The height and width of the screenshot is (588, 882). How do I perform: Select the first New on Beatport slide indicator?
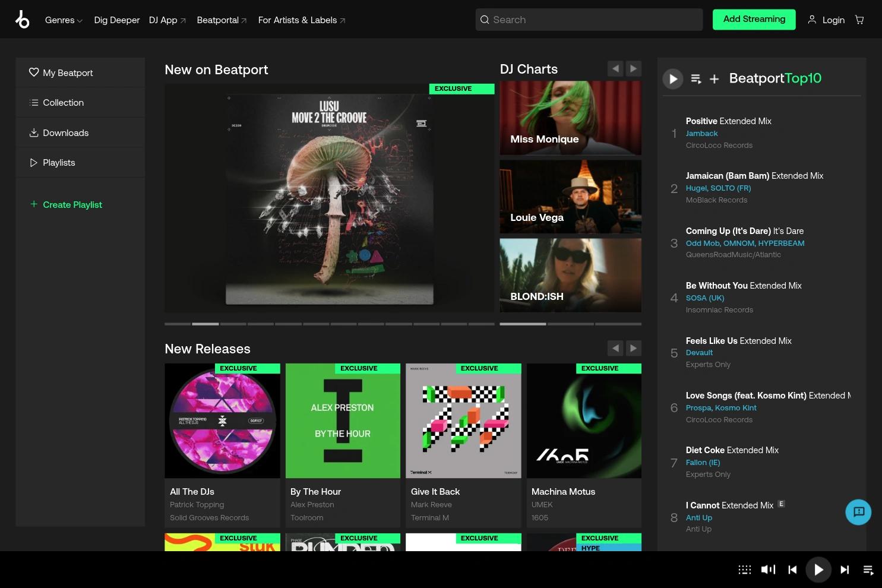178,324
